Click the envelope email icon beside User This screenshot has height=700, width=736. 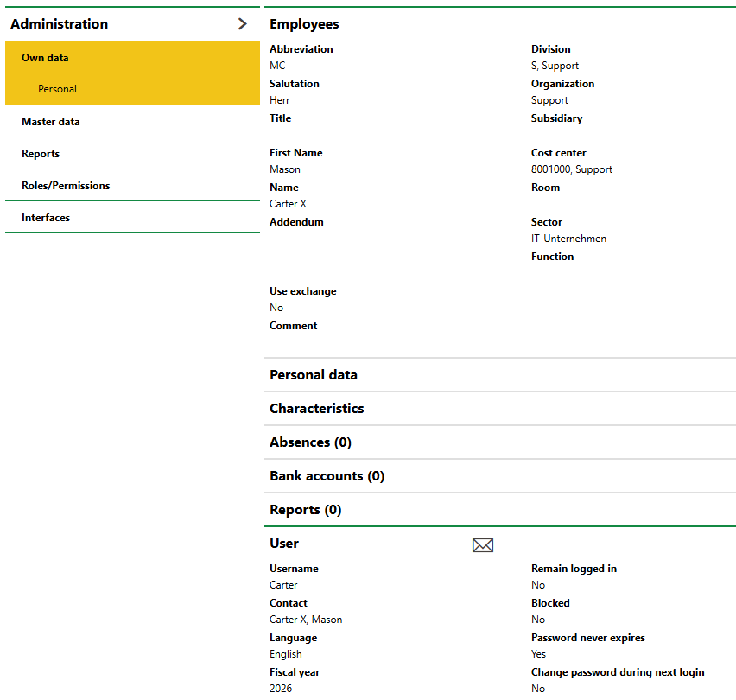click(483, 545)
